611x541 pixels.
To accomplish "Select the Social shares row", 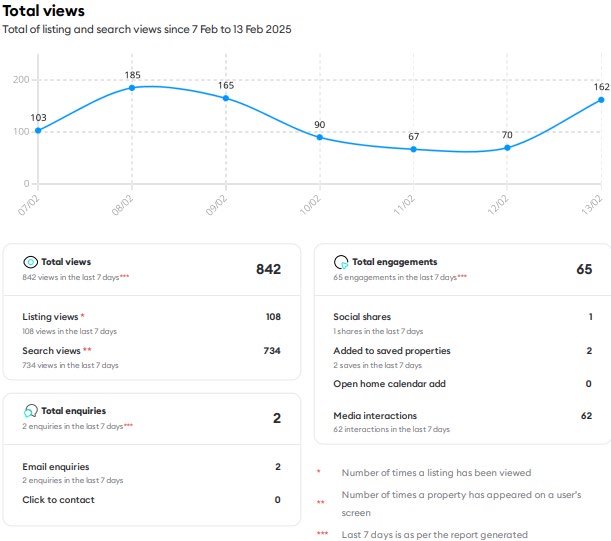I will point(361,317).
